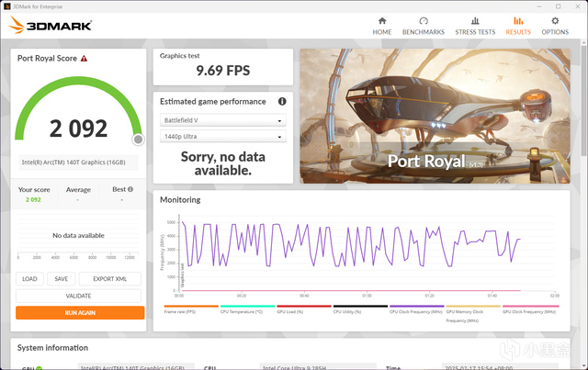The height and width of the screenshot is (370, 588).
Task: Maximize the 3DMark window
Action: (558, 6)
